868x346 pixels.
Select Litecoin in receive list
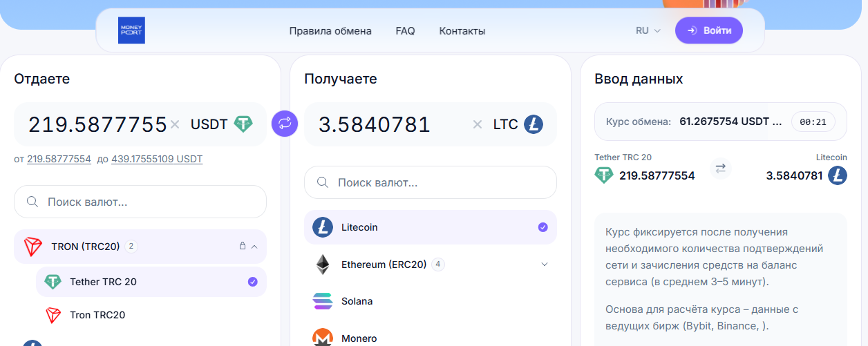[x=431, y=227]
